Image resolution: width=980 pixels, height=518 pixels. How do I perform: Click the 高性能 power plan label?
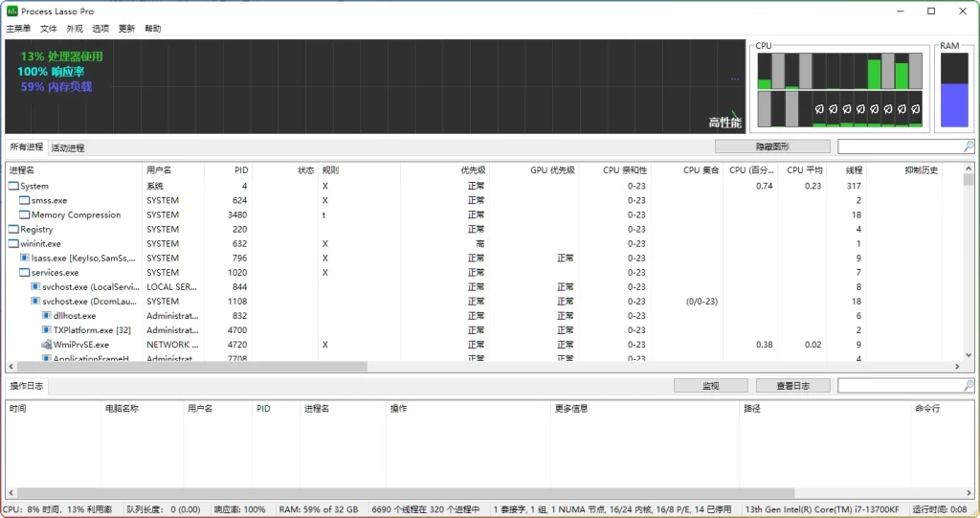725,123
